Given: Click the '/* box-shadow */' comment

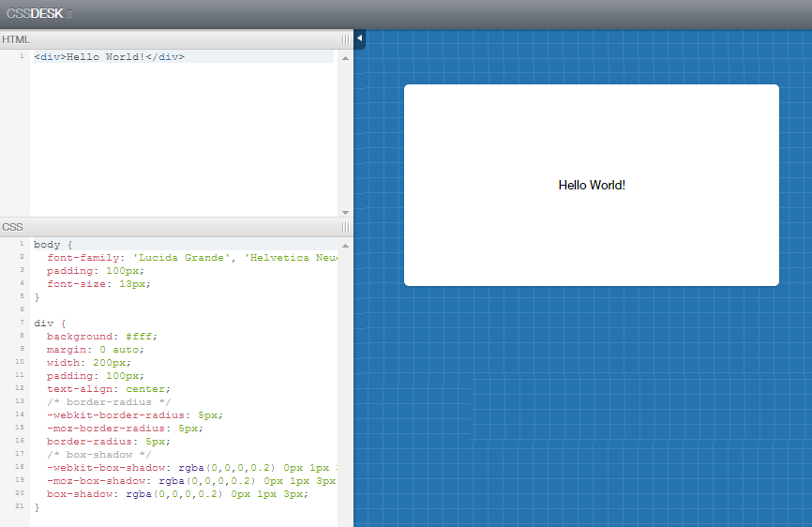Looking at the screenshot, I should 98,455.
